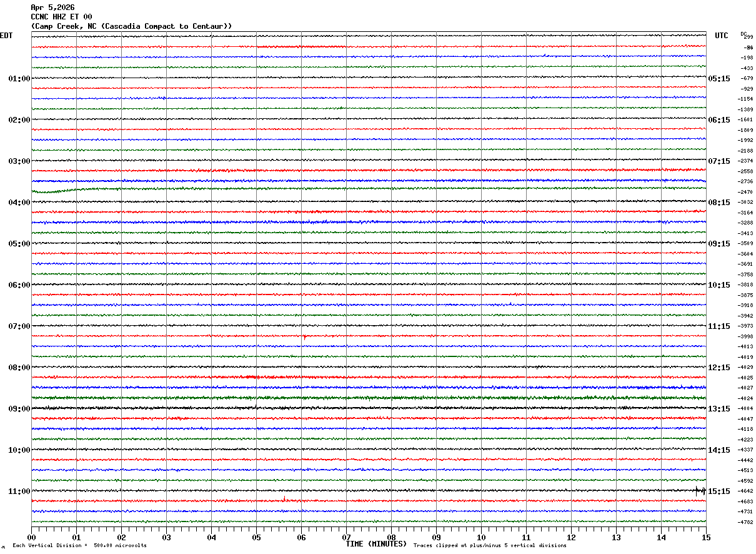Click the 'UTC' timezone label
Screen dimensions: 756x554
pos(722,36)
